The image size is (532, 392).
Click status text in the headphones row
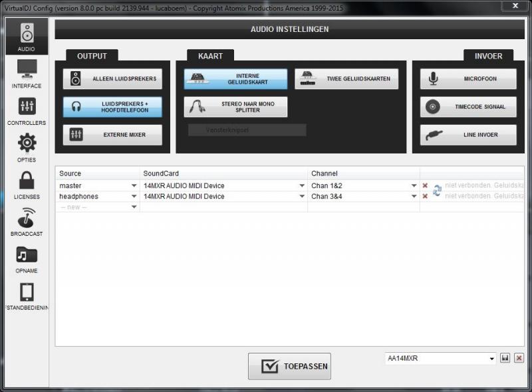click(x=484, y=196)
